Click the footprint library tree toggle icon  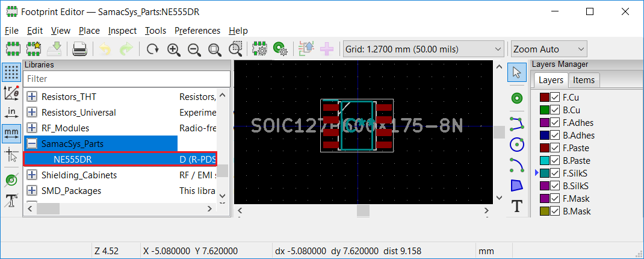point(13,49)
